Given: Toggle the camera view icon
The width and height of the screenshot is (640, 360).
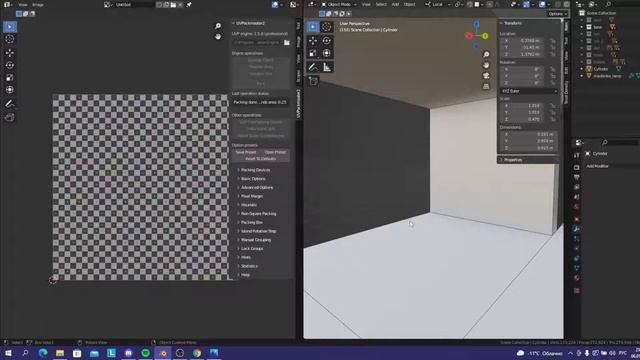Looking at the screenshot, I should click(x=486, y=76).
